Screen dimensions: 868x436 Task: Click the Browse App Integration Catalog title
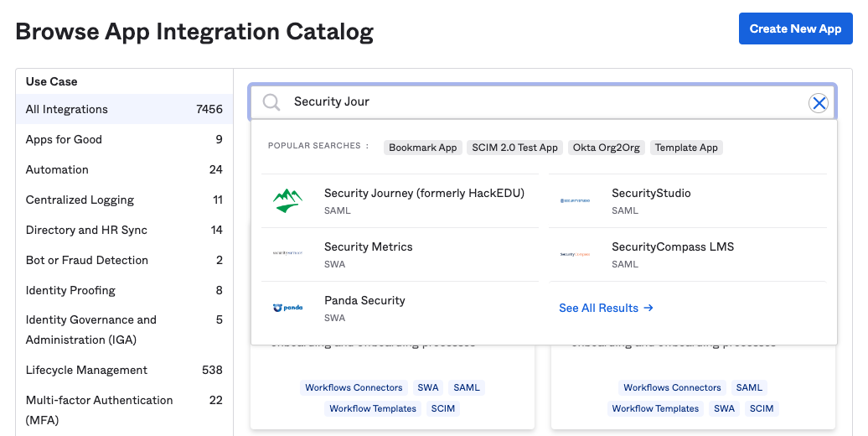coord(194,32)
